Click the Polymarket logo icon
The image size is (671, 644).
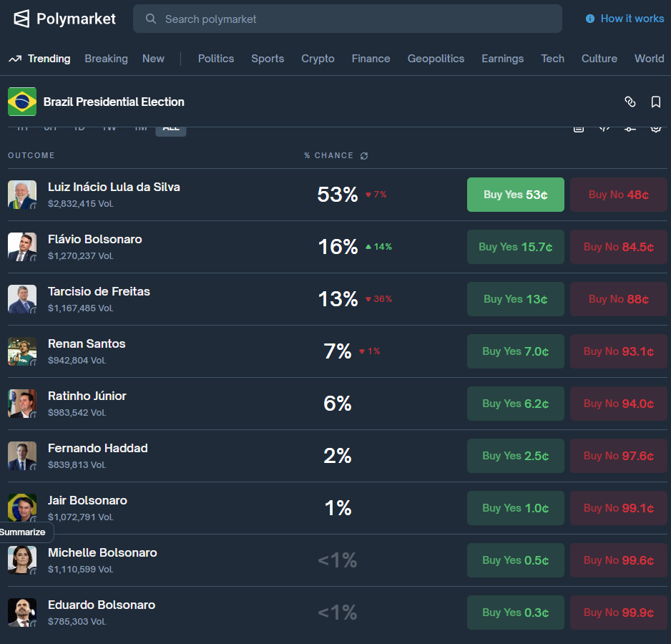pos(21,19)
